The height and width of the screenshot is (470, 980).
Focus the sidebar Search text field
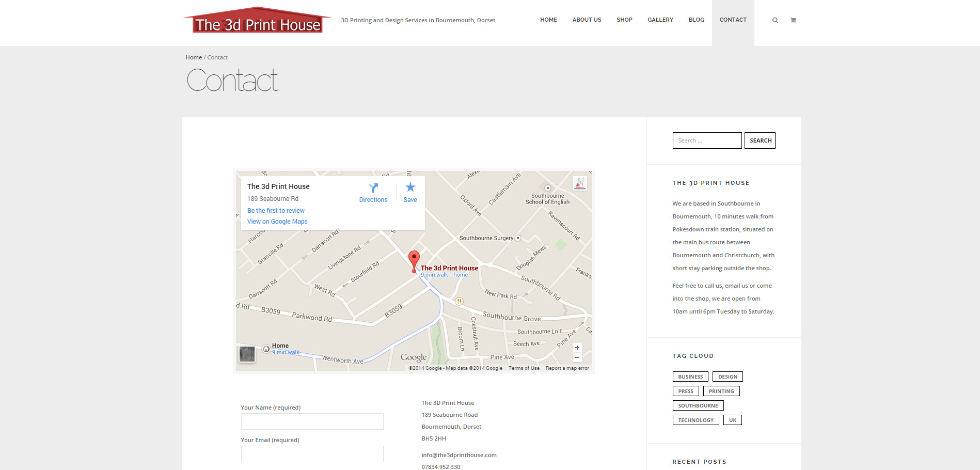(x=706, y=140)
